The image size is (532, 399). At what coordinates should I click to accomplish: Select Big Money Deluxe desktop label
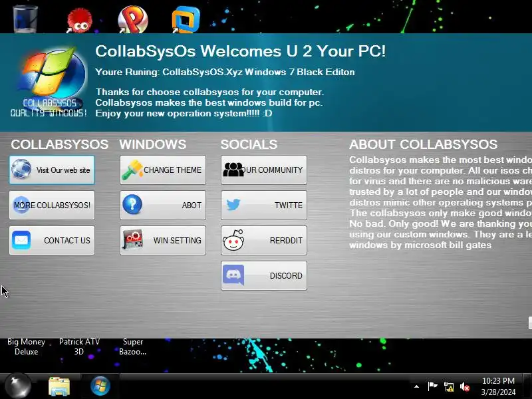pyautogui.click(x=27, y=346)
